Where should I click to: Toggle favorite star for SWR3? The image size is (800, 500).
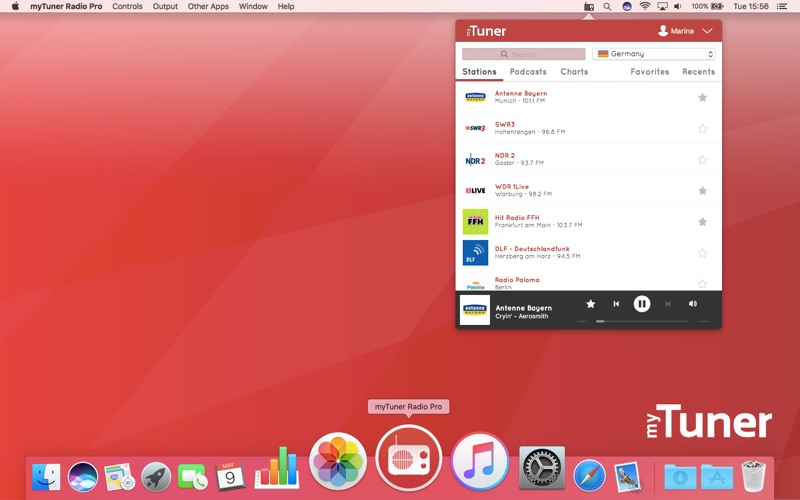(703, 129)
